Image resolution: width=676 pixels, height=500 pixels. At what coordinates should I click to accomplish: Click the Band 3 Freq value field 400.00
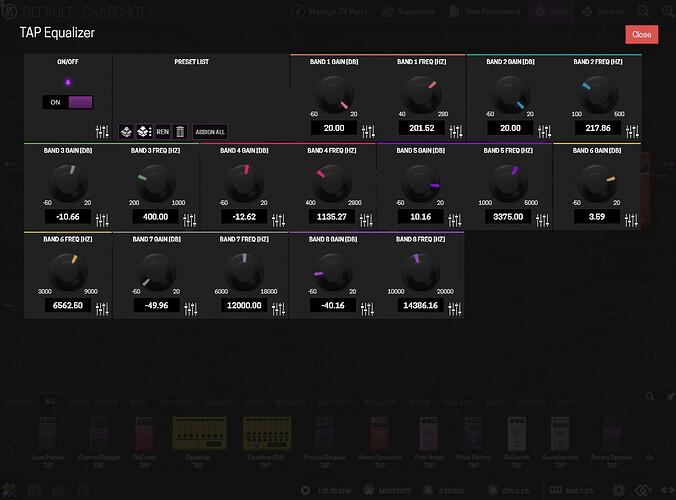click(x=155, y=217)
